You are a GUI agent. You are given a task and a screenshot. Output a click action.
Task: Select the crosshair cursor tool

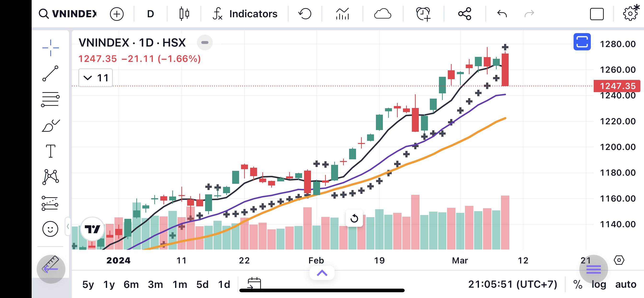51,48
